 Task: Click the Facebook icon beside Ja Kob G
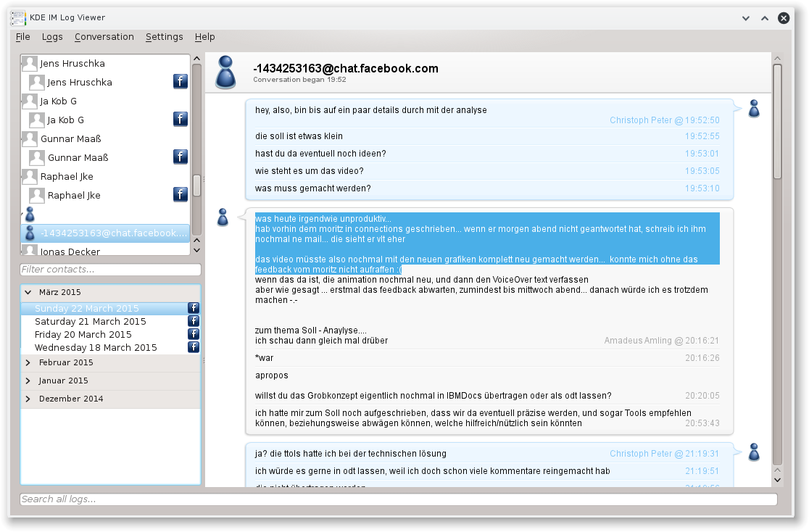(180, 119)
